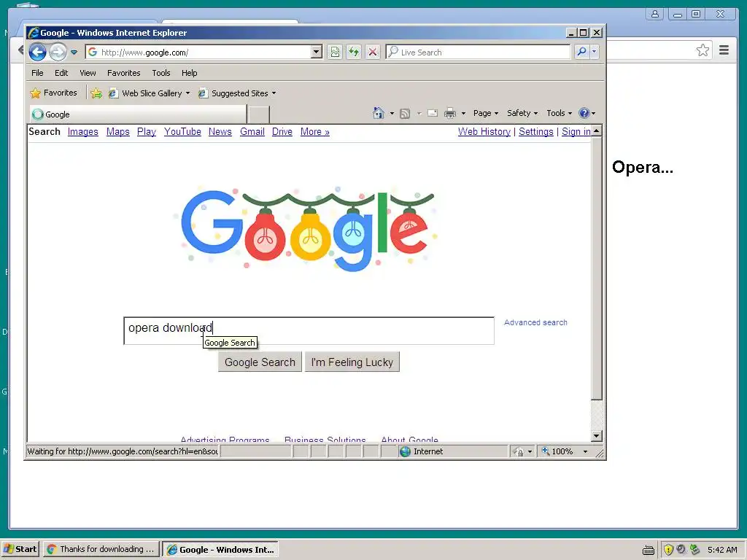Open the Drive link
Viewport: 747px width, 560px height.
click(282, 132)
